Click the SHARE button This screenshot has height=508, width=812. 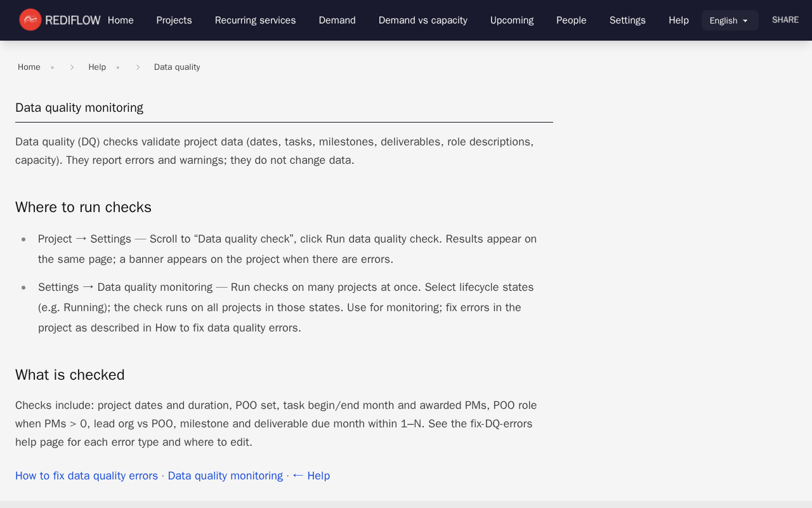pyautogui.click(x=785, y=20)
